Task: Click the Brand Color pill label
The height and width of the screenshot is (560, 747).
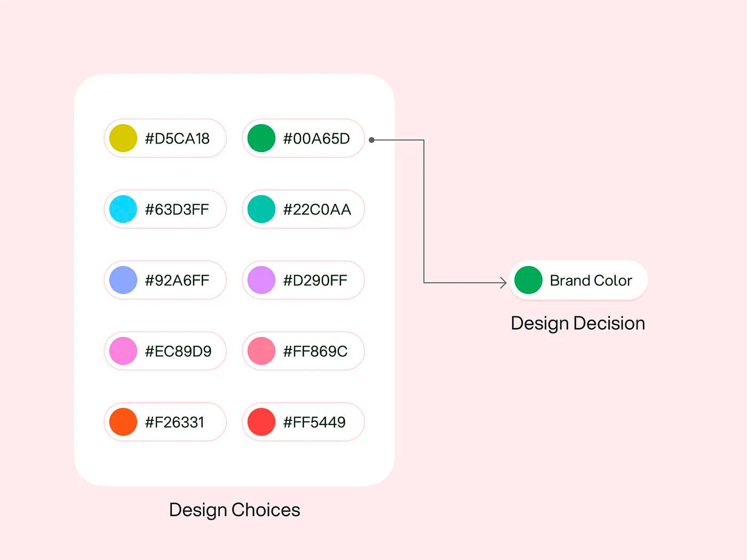Action: [591, 281]
